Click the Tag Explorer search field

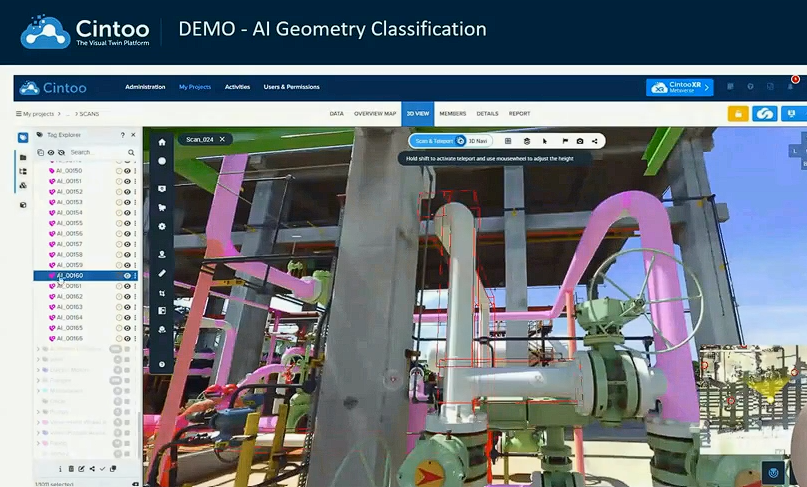(98, 152)
